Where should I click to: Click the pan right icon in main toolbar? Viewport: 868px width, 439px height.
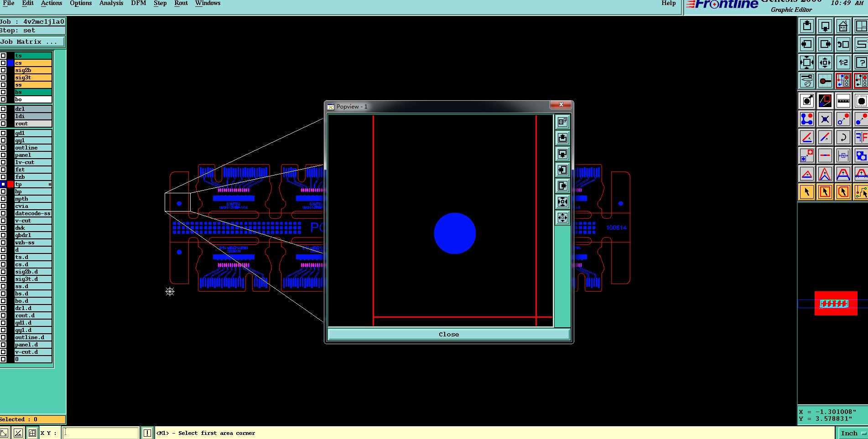click(825, 44)
